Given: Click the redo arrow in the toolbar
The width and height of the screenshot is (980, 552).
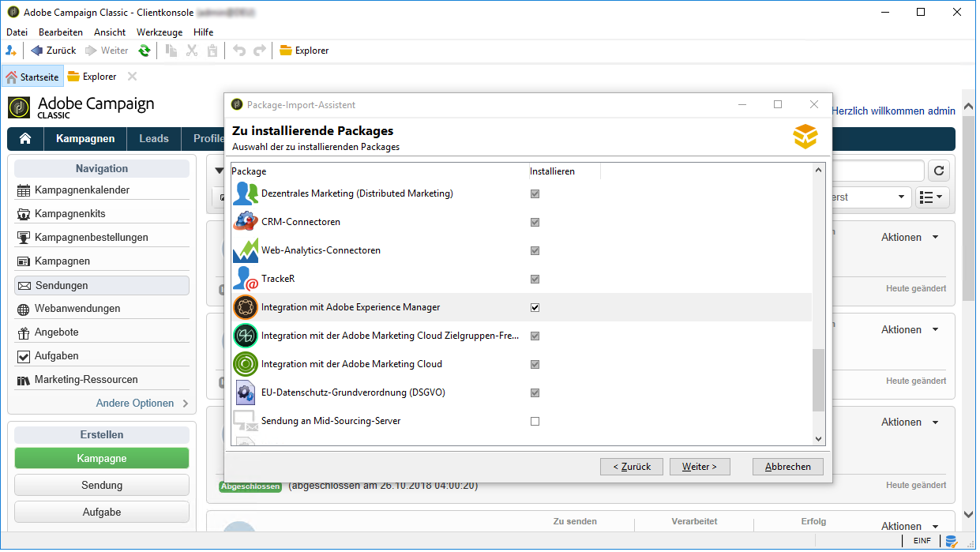Looking at the screenshot, I should pyautogui.click(x=260, y=51).
